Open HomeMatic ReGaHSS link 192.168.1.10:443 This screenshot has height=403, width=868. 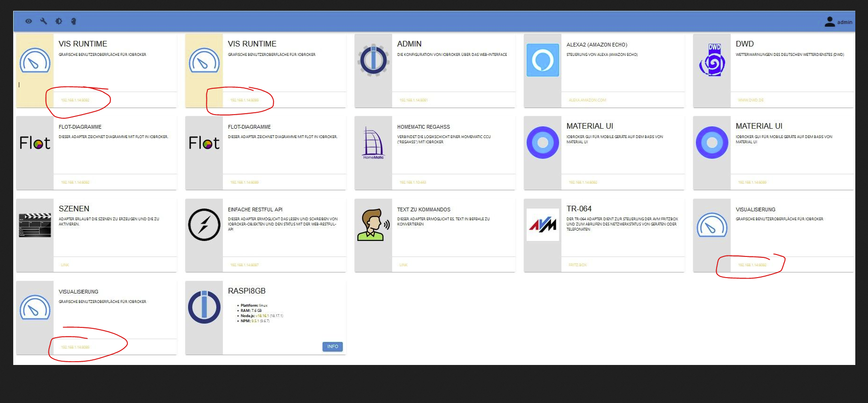(412, 182)
